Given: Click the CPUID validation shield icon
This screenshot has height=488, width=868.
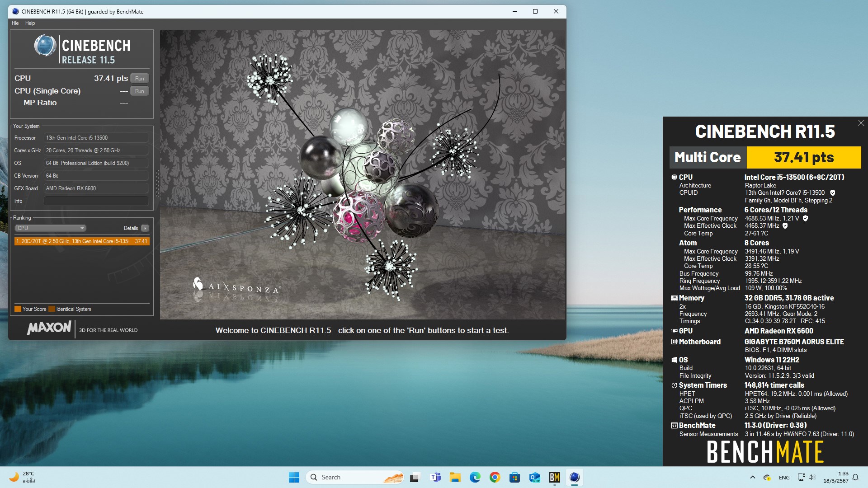Looking at the screenshot, I should [832, 193].
